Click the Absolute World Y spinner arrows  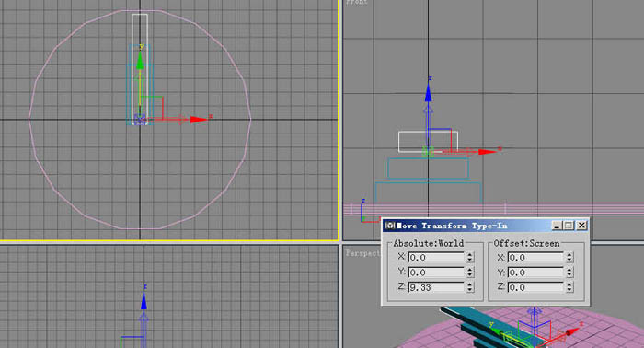[470, 273]
